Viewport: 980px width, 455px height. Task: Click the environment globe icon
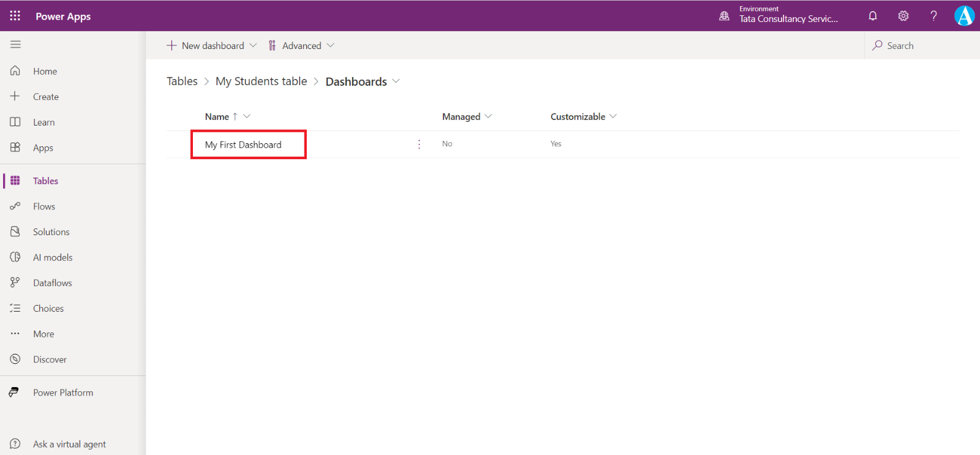(725, 16)
